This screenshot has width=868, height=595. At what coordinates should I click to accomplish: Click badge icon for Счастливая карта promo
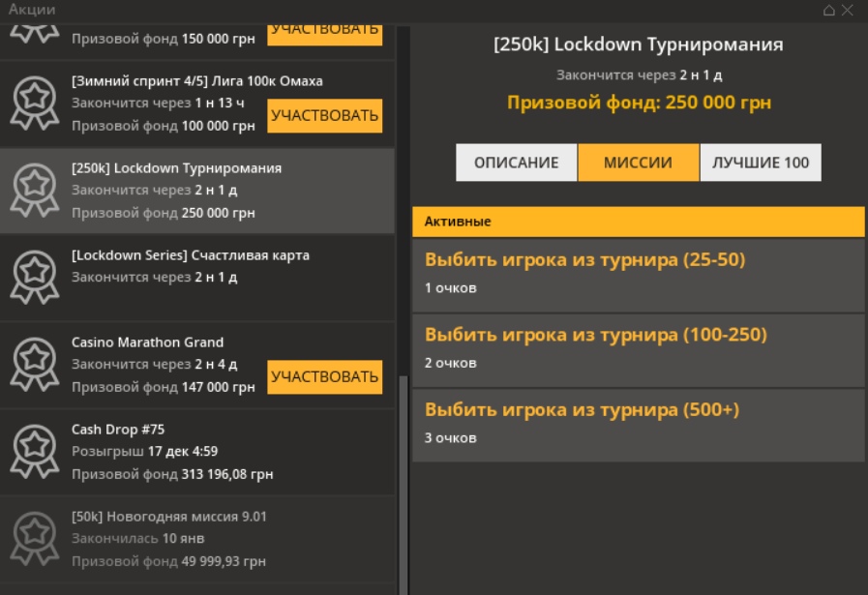tap(35, 277)
